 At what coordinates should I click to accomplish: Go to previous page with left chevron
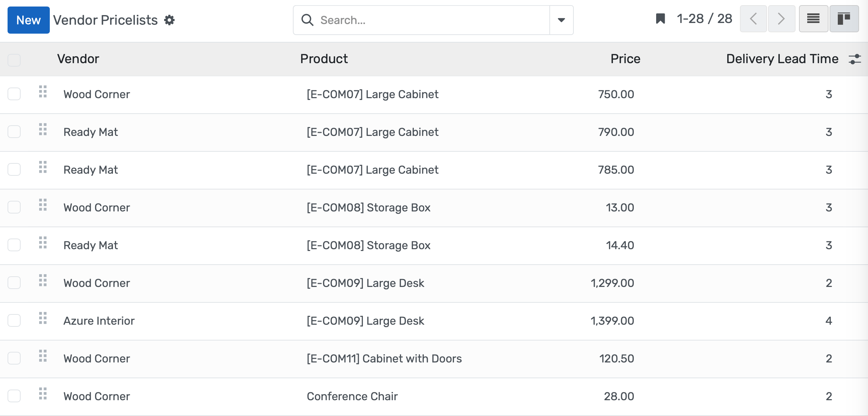[x=753, y=19]
